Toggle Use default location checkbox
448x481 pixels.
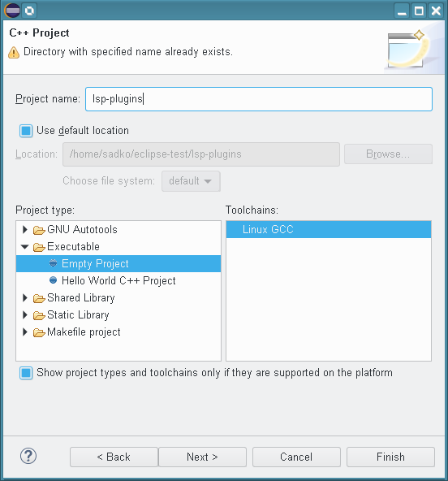pos(26,131)
